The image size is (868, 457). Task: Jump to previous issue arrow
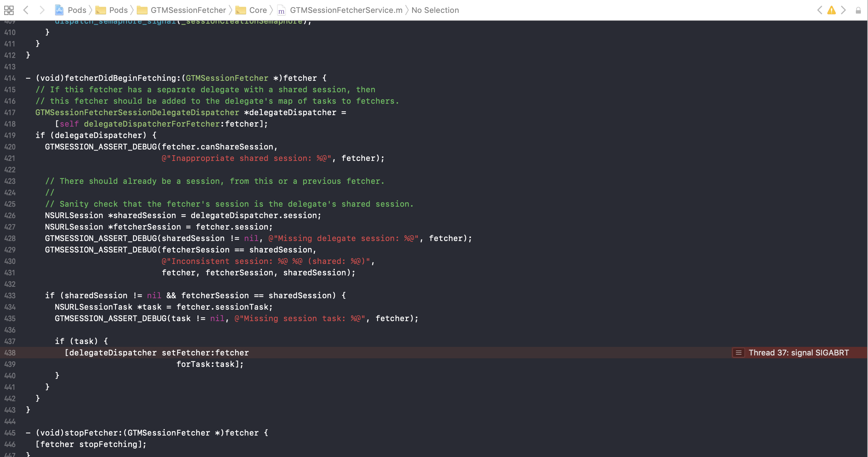(820, 10)
